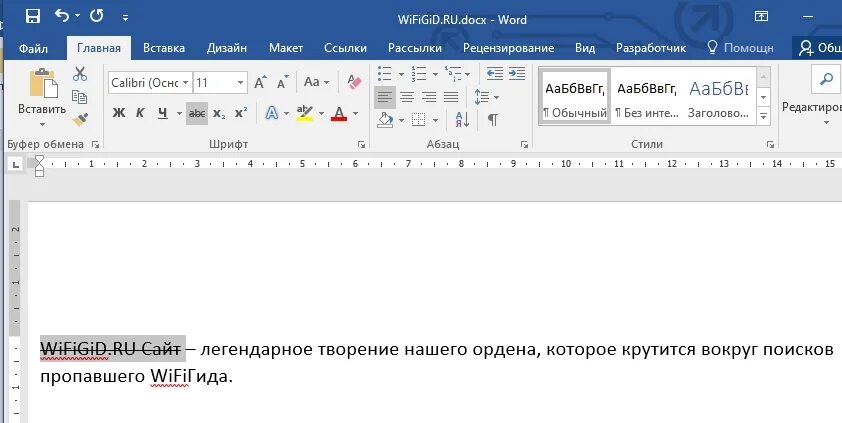The height and width of the screenshot is (423, 842).
Task: Apply red font color
Action: coord(339,113)
